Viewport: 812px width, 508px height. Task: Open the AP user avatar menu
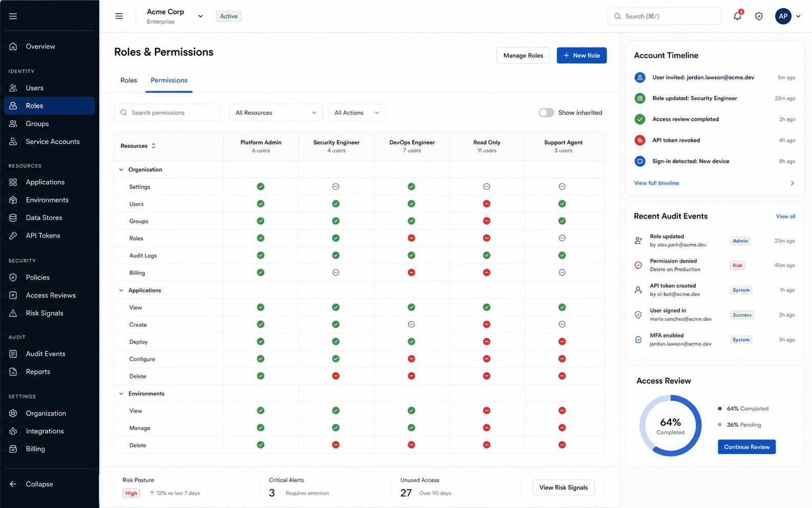tap(783, 16)
